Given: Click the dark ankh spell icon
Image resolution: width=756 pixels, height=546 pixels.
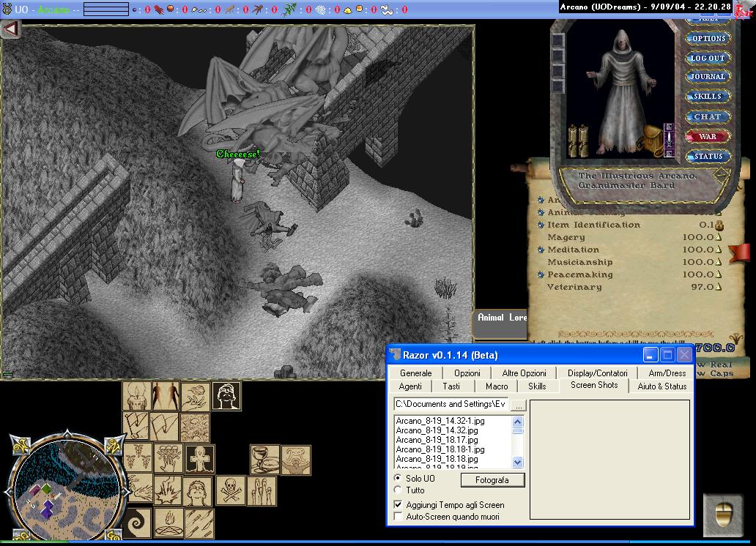Looking at the screenshot, I should [x=199, y=459].
